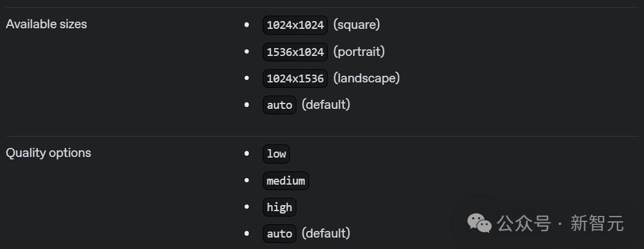
Task: Click the 1024x1536 size code tag
Action: (295, 78)
